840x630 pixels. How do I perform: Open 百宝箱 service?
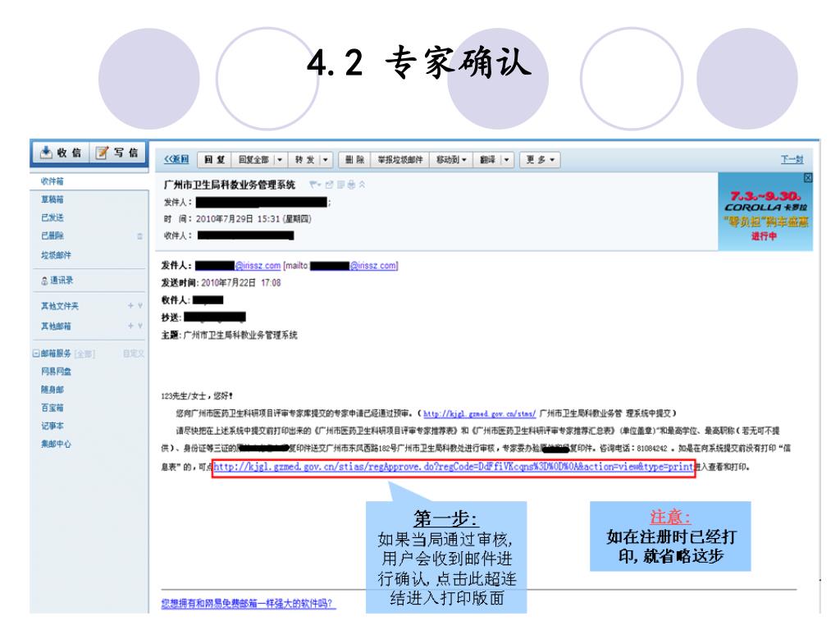point(52,408)
